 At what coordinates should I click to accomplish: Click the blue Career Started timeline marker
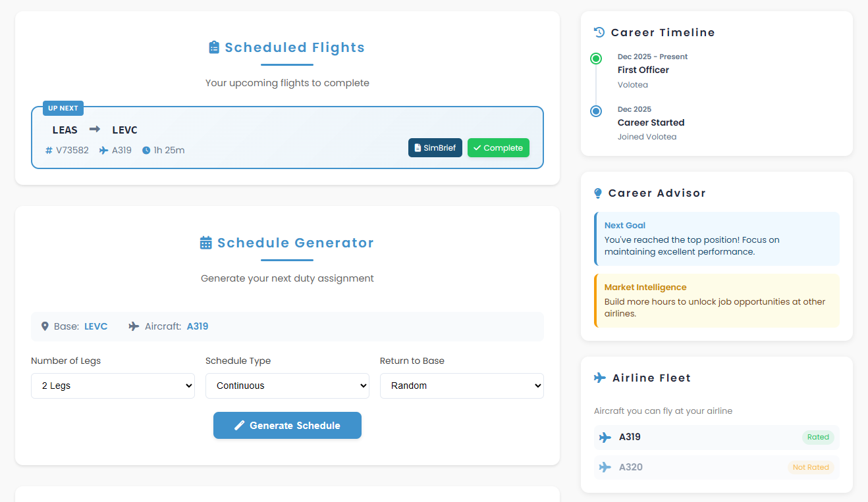[596, 111]
